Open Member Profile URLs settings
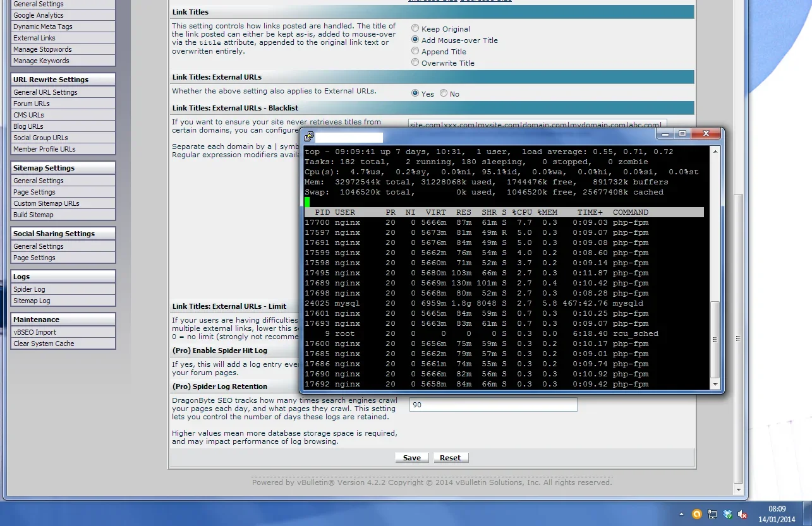The height and width of the screenshot is (526, 812). point(63,149)
